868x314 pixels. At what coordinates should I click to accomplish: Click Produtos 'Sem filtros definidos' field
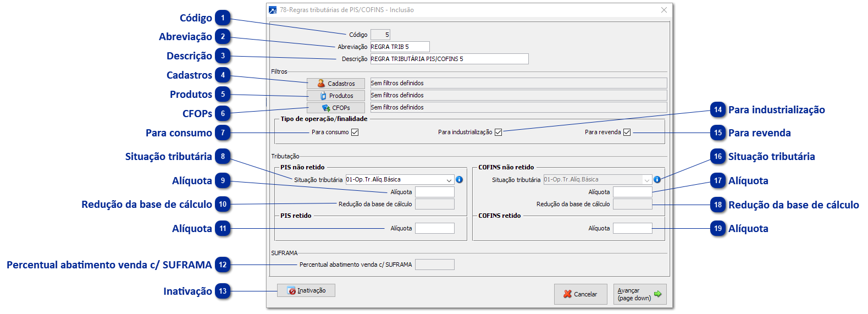pos(519,95)
